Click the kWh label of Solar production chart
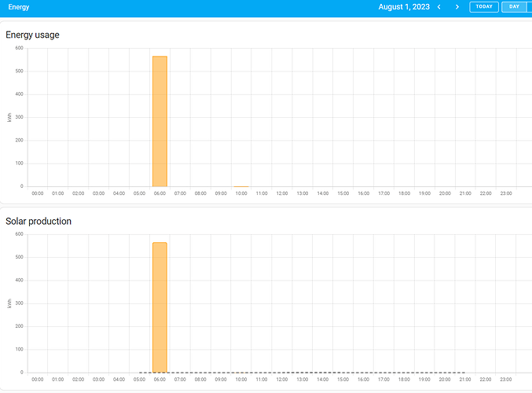 click(9, 303)
